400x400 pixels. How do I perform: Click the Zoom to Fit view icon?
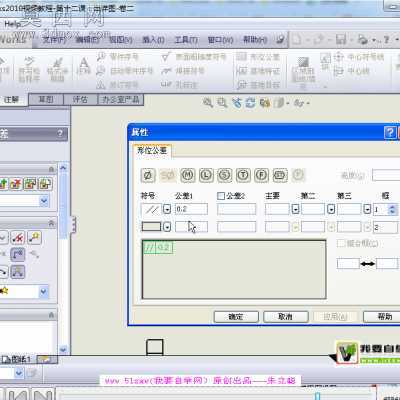208,103
